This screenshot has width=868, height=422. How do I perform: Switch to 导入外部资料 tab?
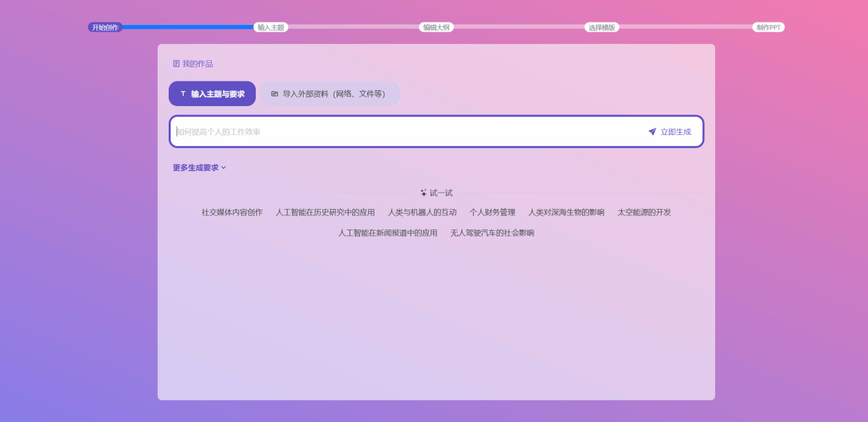[330, 94]
